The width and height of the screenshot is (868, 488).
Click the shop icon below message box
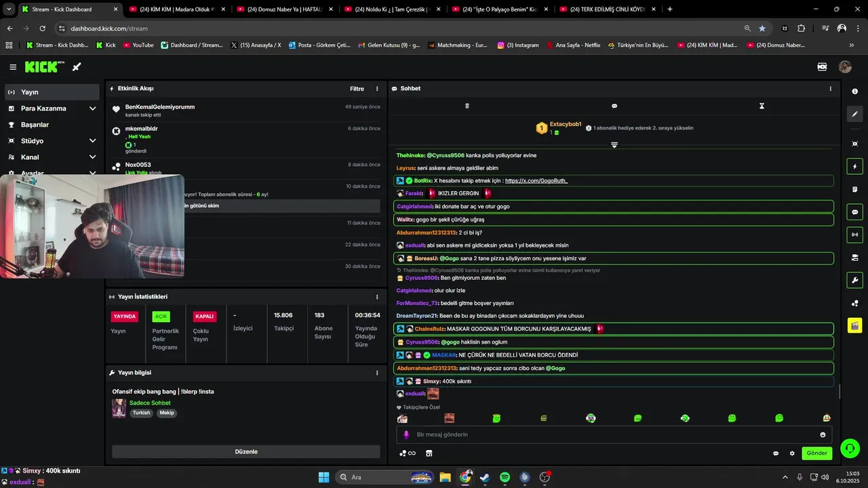pyautogui.click(x=429, y=453)
